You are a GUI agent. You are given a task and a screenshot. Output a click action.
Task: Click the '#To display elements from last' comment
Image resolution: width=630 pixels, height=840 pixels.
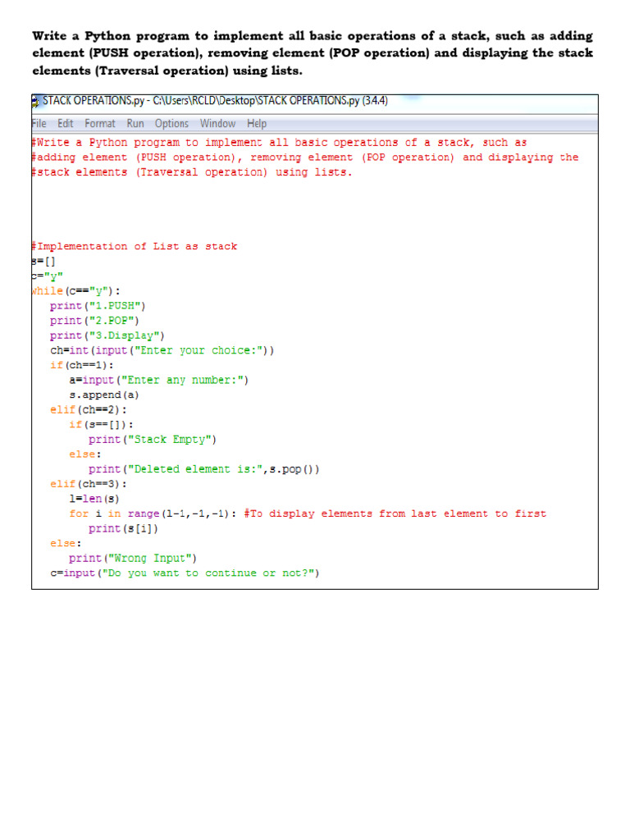395,514
